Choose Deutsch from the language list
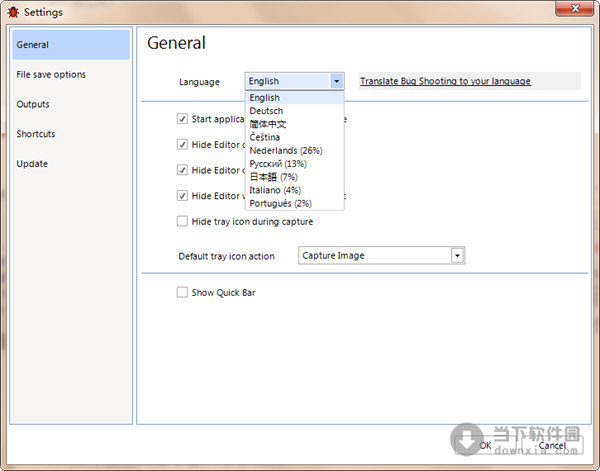This screenshot has width=600, height=471. (x=266, y=111)
